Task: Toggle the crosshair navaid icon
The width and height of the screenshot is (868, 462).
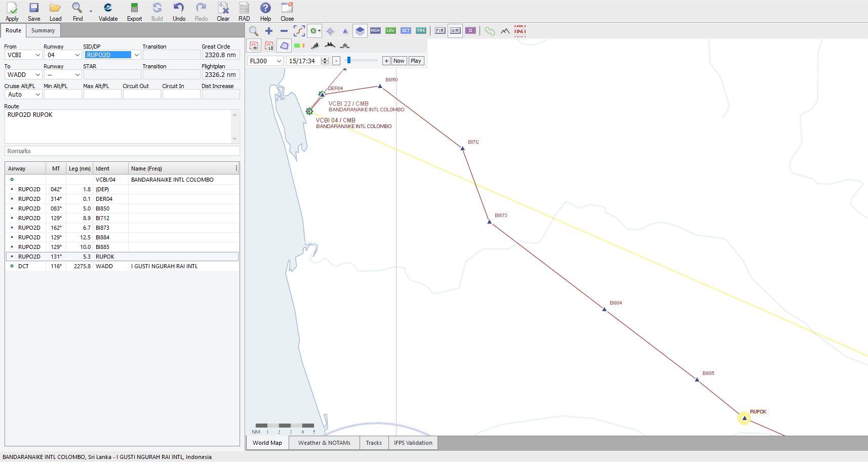Action: point(330,31)
